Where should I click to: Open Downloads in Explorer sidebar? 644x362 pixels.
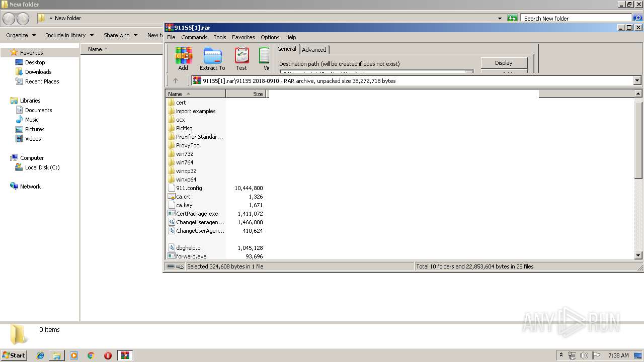click(x=38, y=72)
